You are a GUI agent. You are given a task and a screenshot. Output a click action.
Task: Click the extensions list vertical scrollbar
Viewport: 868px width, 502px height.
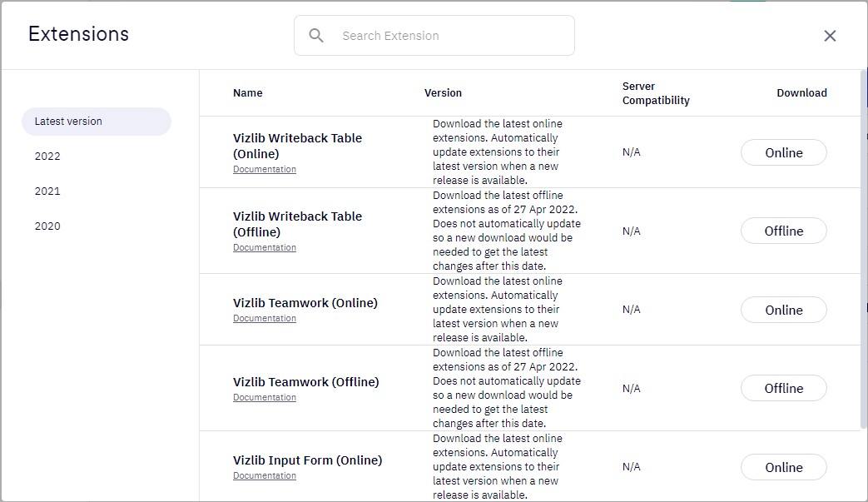[864, 249]
